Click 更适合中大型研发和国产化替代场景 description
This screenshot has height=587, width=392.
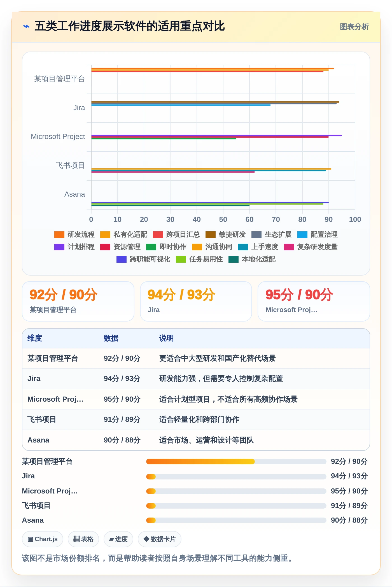218,358
